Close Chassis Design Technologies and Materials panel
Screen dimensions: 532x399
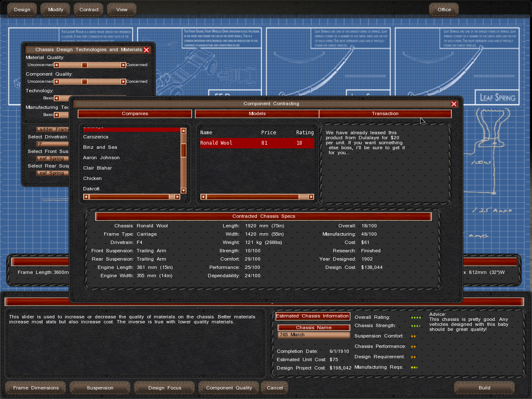click(146, 50)
